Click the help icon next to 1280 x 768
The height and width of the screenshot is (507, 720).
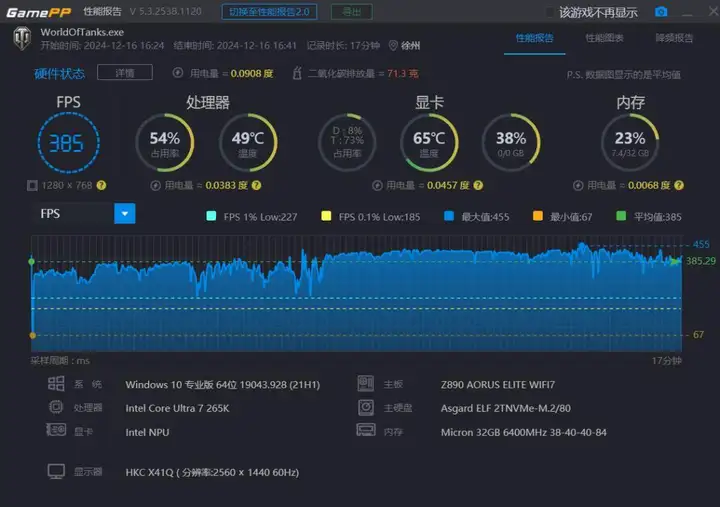pyautogui.click(x=101, y=186)
